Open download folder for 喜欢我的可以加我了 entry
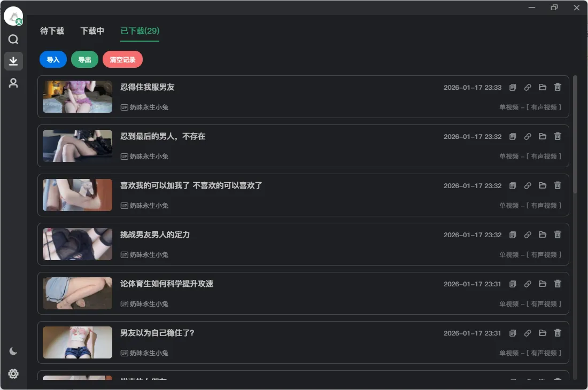 542,185
